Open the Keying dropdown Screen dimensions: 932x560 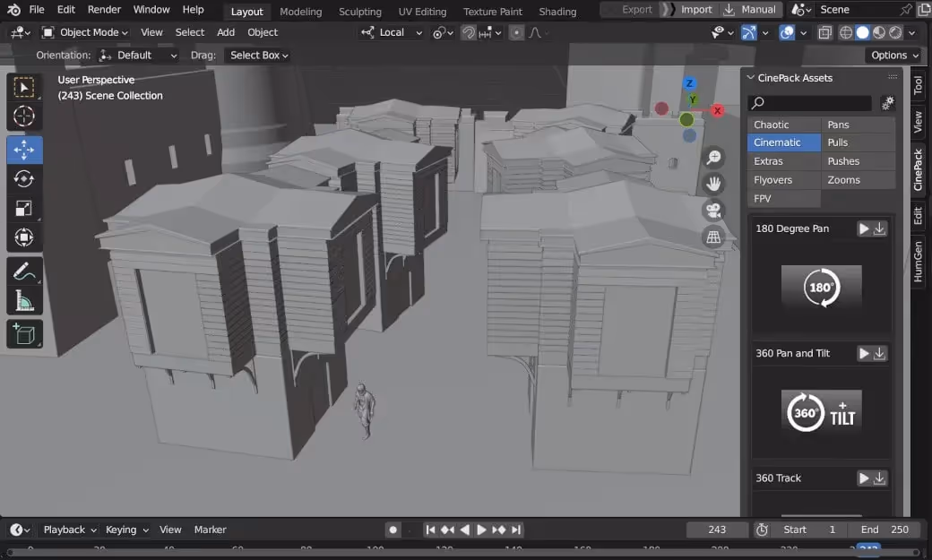click(126, 530)
